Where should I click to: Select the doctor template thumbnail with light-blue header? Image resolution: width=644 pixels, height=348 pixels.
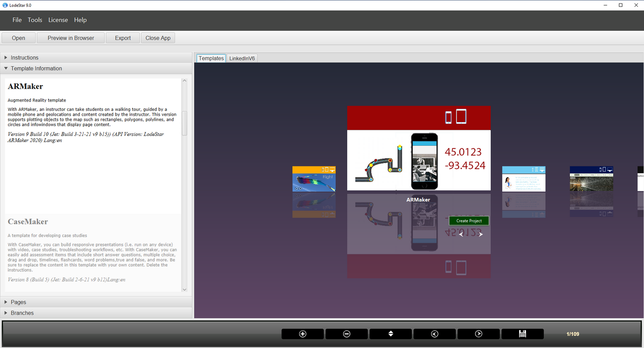tap(524, 179)
